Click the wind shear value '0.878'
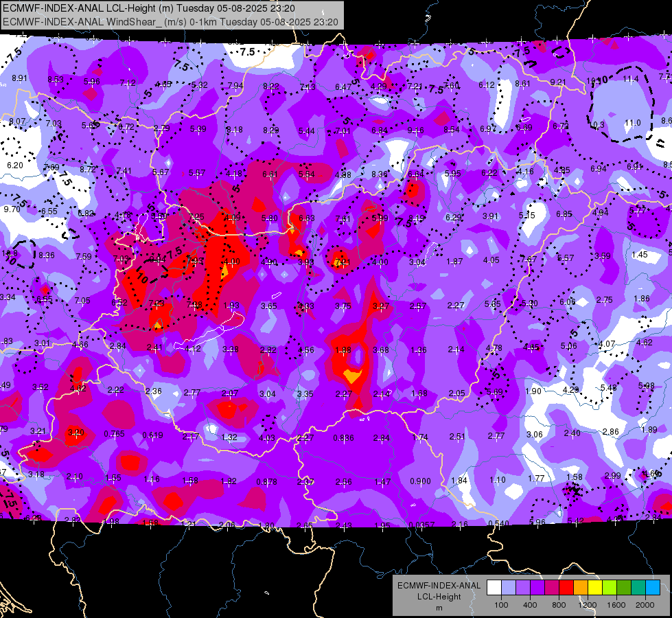 coord(266,481)
